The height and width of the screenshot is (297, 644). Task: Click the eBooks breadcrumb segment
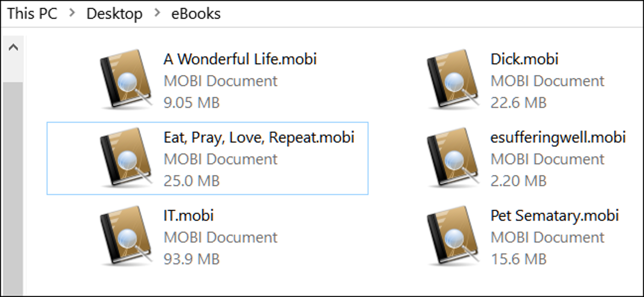pyautogui.click(x=196, y=13)
